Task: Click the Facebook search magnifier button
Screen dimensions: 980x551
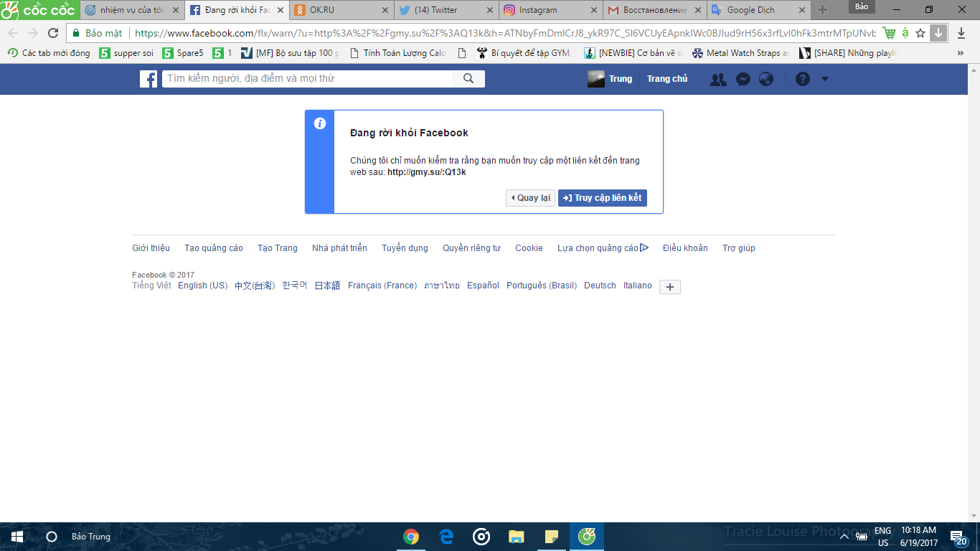Action: (468, 79)
